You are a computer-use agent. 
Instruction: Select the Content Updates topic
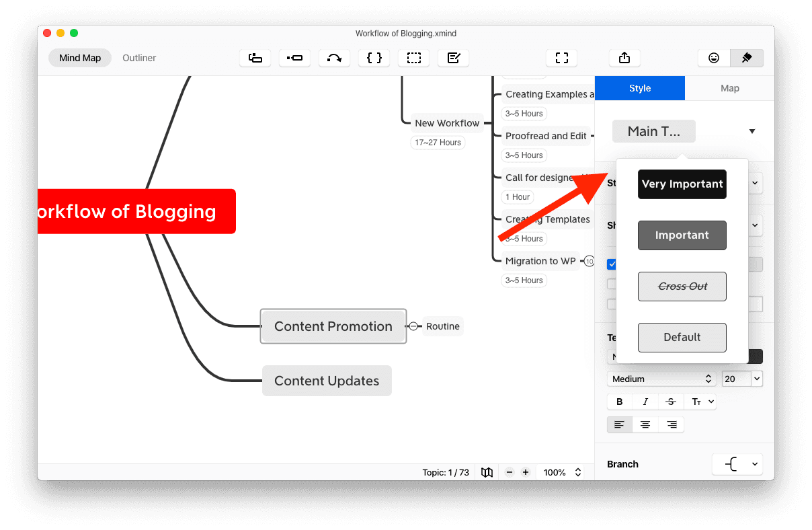click(x=327, y=381)
